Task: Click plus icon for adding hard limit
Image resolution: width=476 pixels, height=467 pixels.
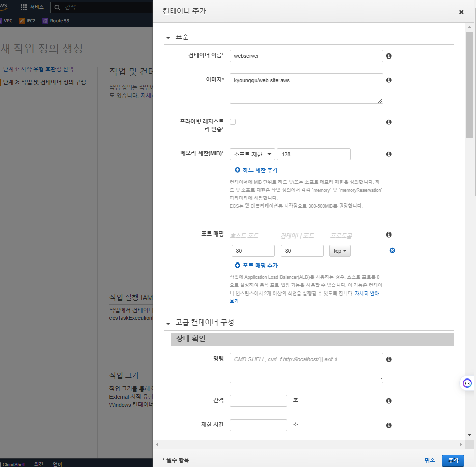Action: [237, 170]
